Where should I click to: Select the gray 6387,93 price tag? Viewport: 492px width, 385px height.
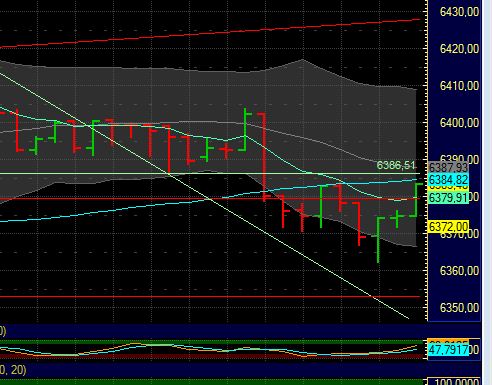tap(448, 167)
